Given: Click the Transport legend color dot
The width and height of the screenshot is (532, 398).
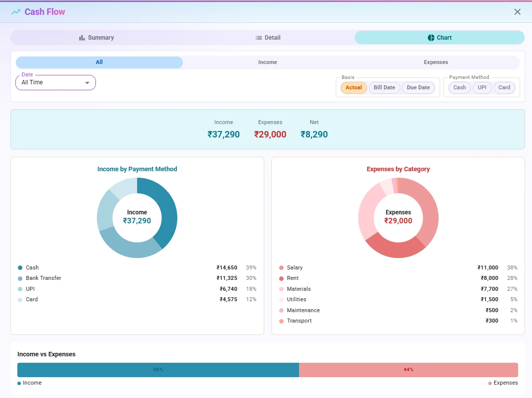Looking at the screenshot, I should 281,321.
